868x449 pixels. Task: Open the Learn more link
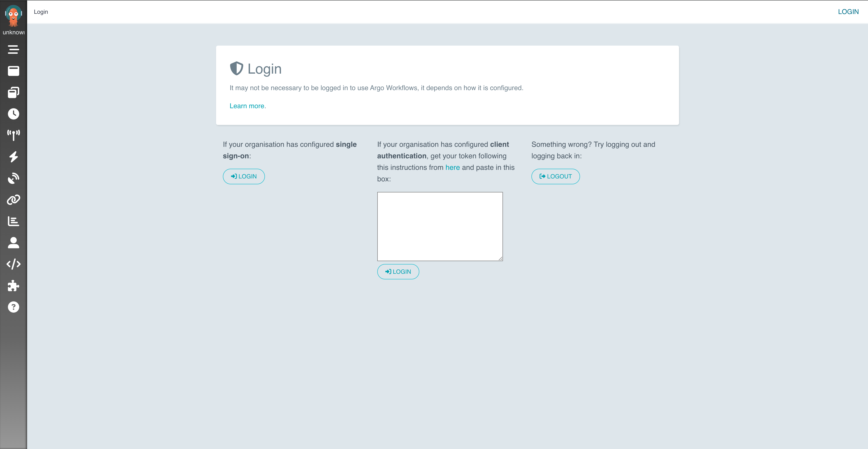(x=247, y=106)
